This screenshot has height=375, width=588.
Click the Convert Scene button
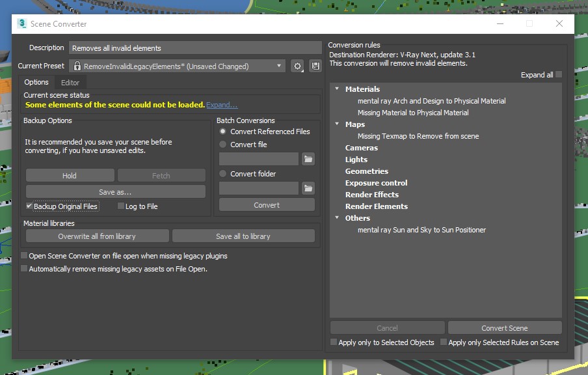coord(505,327)
